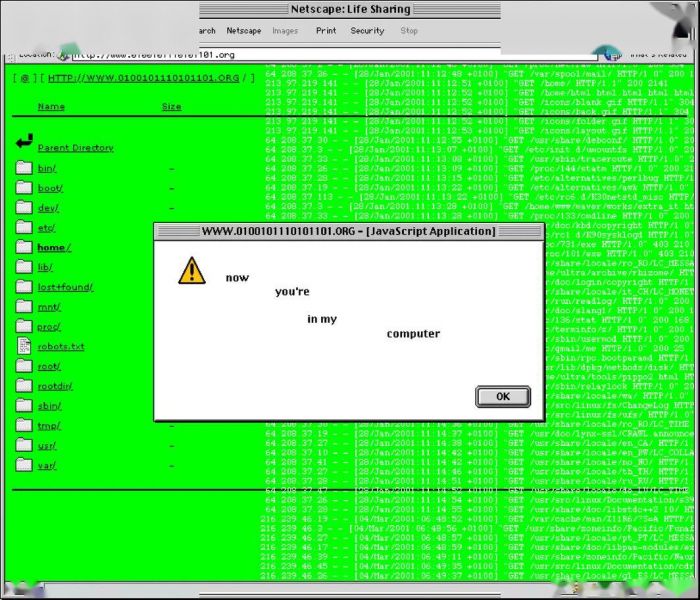Click the What's Related button
Screen dimensions: 700x600
[658, 54]
